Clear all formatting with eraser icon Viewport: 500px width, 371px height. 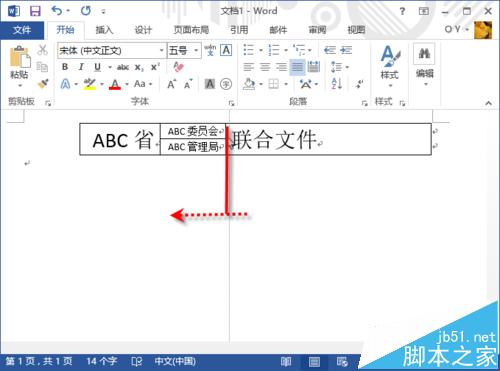pyautogui.click(x=179, y=67)
